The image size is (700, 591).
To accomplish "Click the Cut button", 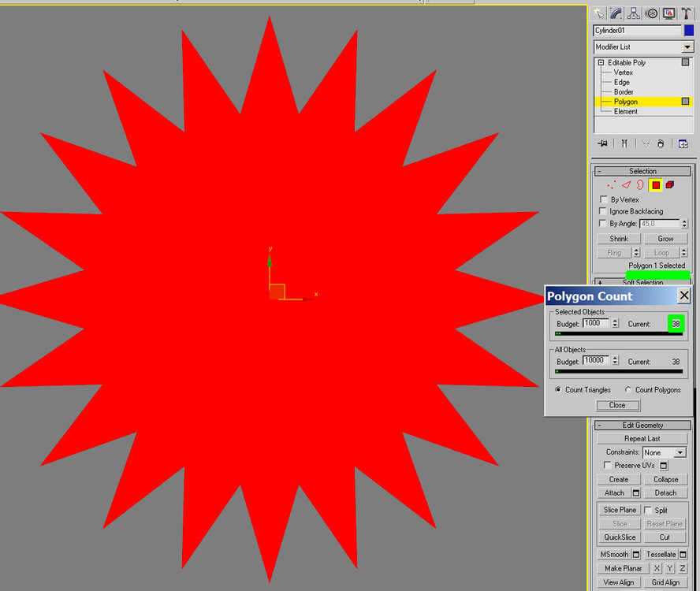I will 665,537.
